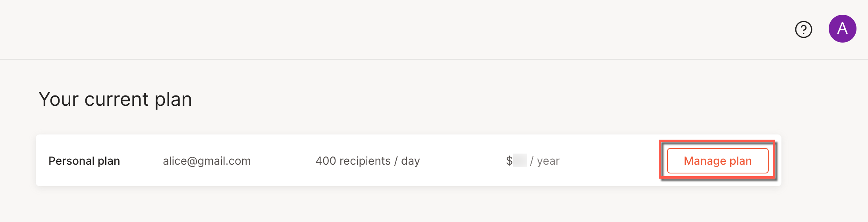Click the word year after the price
This screenshot has width=868, height=222.
click(548, 161)
